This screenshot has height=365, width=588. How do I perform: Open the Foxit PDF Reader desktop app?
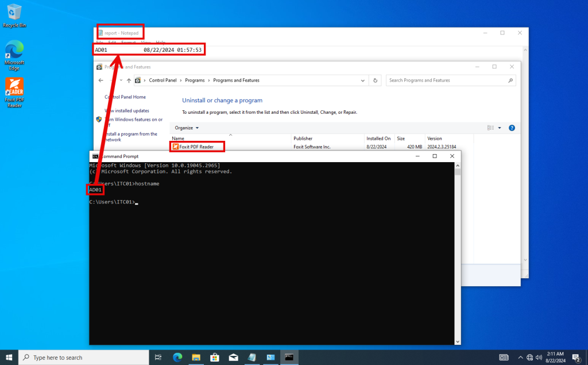pyautogui.click(x=14, y=86)
